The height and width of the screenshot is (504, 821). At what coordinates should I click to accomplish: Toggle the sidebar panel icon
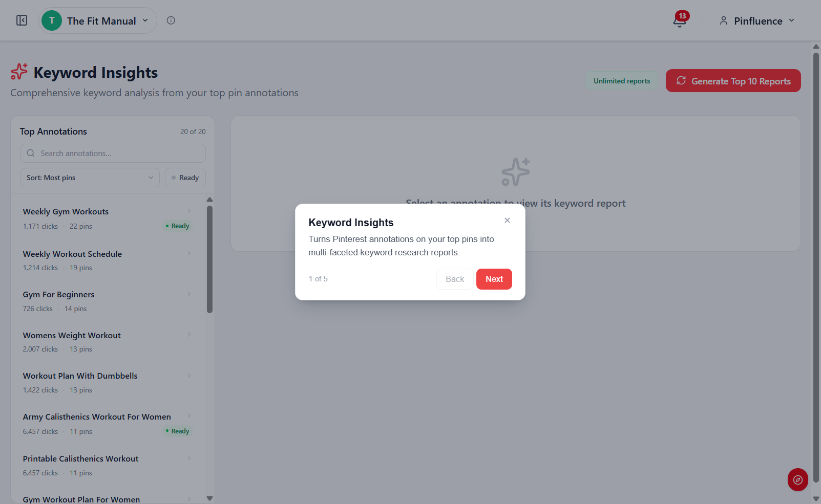point(22,20)
